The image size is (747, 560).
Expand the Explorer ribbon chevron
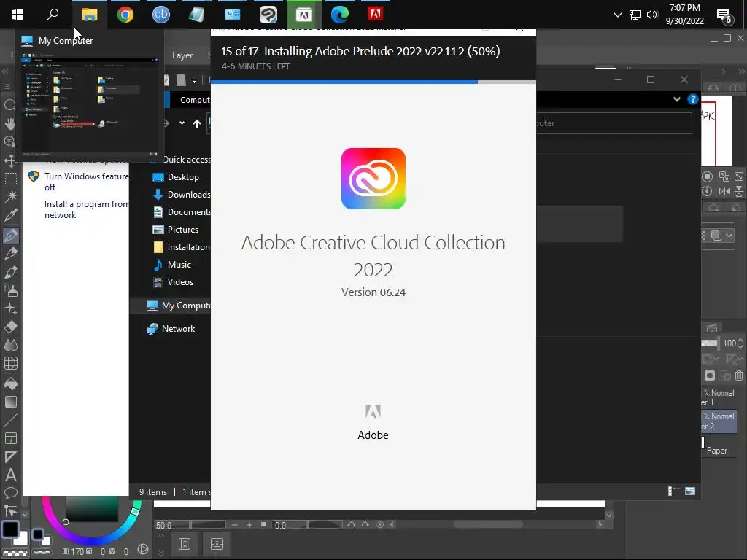pos(677,99)
